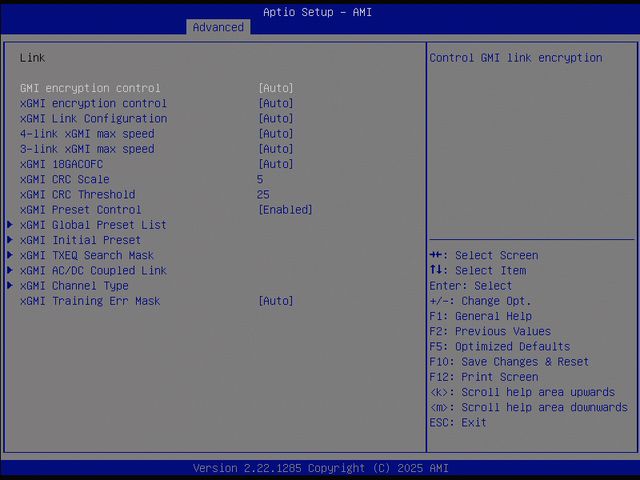Open xGMI AC/DC Coupled Link submenu
Image resolution: width=640 pixels, height=480 pixels.
click(x=93, y=271)
